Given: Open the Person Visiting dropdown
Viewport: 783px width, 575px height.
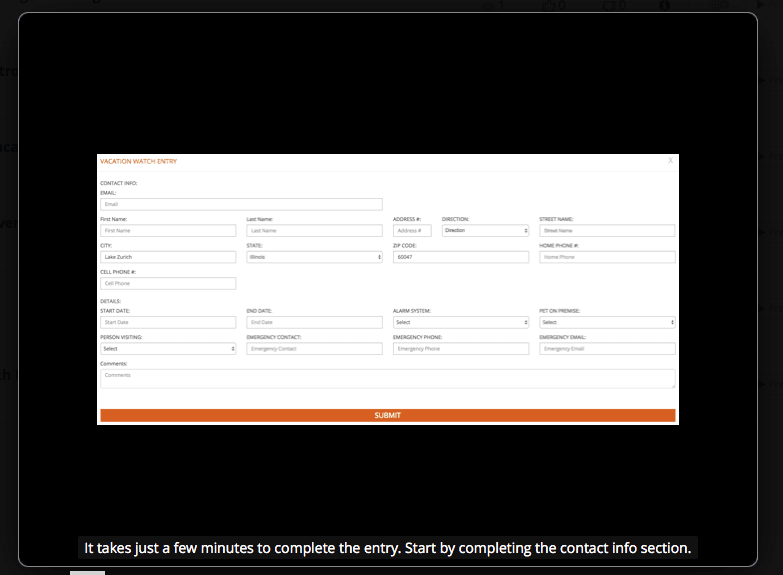Looking at the screenshot, I should pyautogui.click(x=168, y=349).
